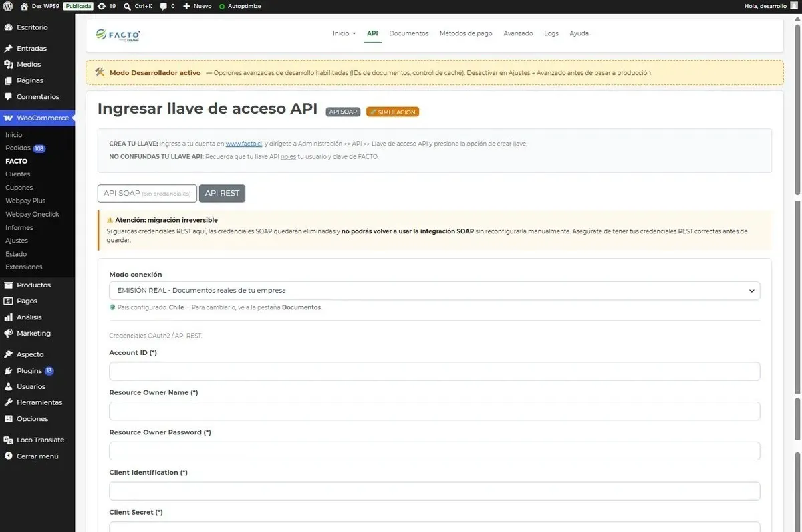Open the FACTO submenu item

coord(16,161)
